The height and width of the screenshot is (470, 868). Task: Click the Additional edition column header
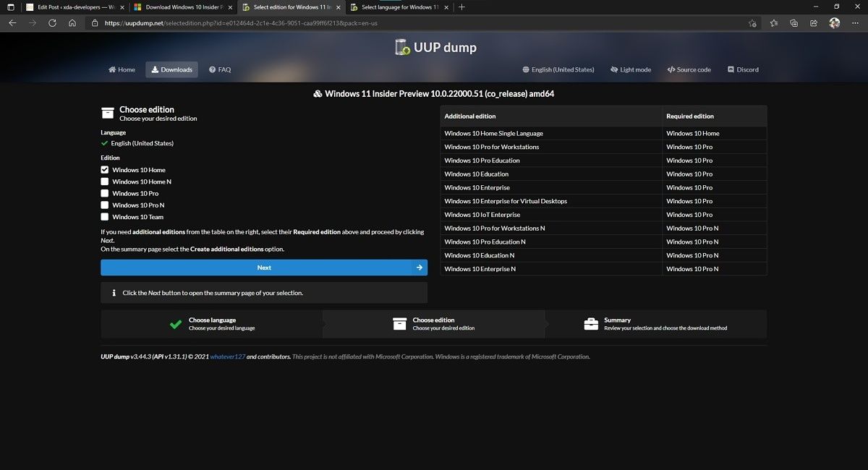click(x=551, y=116)
